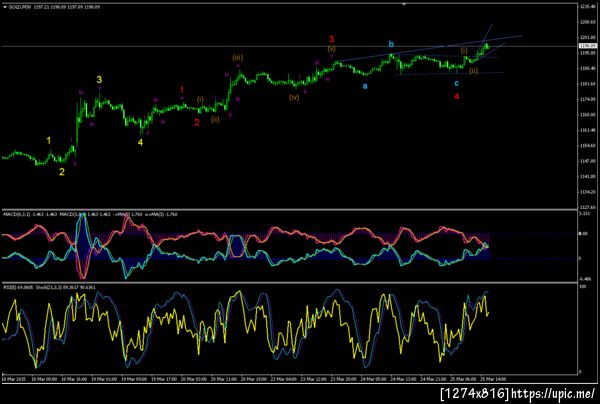Click the 1174.00 price scale label
Image resolution: width=600 pixels, height=404 pixels.
[587, 99]
